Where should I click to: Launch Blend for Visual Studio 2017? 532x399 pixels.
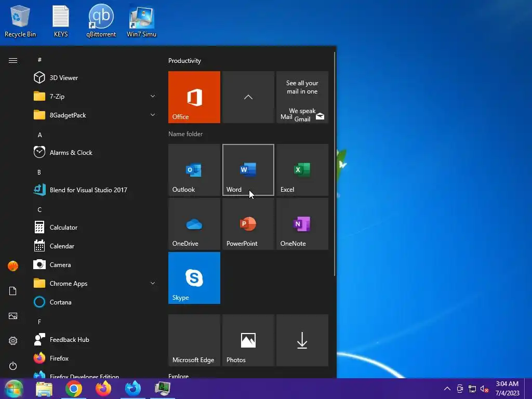click(x=95, y=190)
